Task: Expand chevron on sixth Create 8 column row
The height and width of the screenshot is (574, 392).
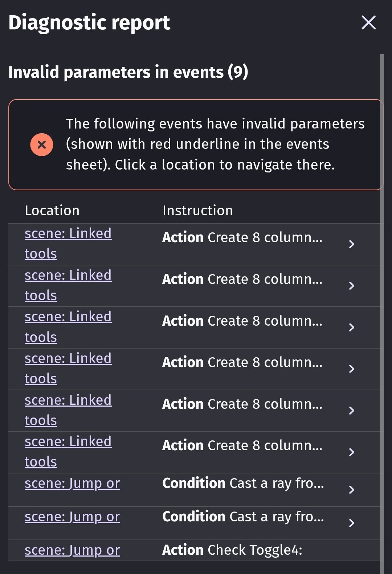Action: pyautogui.click(x=351, y=452)
